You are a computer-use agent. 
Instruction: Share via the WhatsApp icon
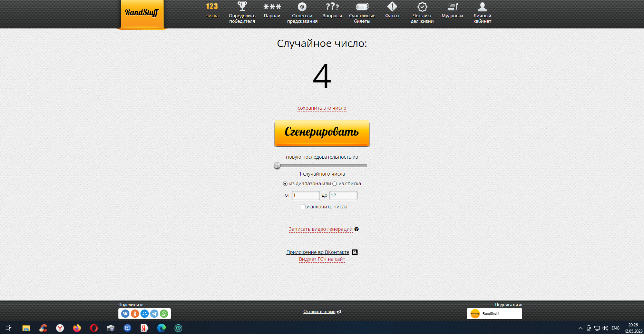coord(164,314)
